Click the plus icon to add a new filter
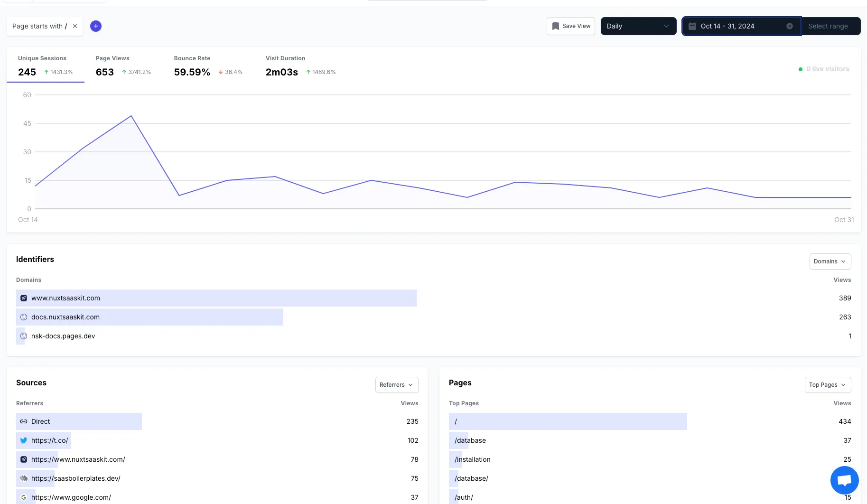 point(96,26)
